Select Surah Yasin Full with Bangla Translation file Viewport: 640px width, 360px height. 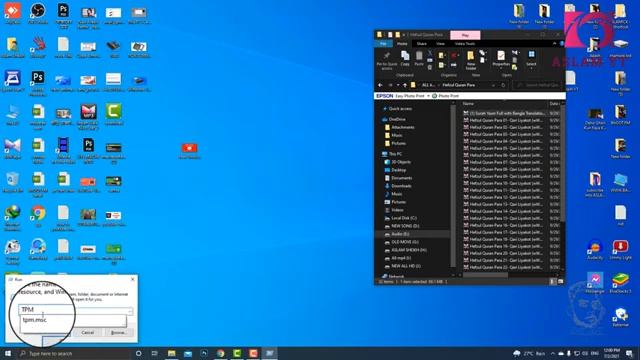tap(505, 113)
